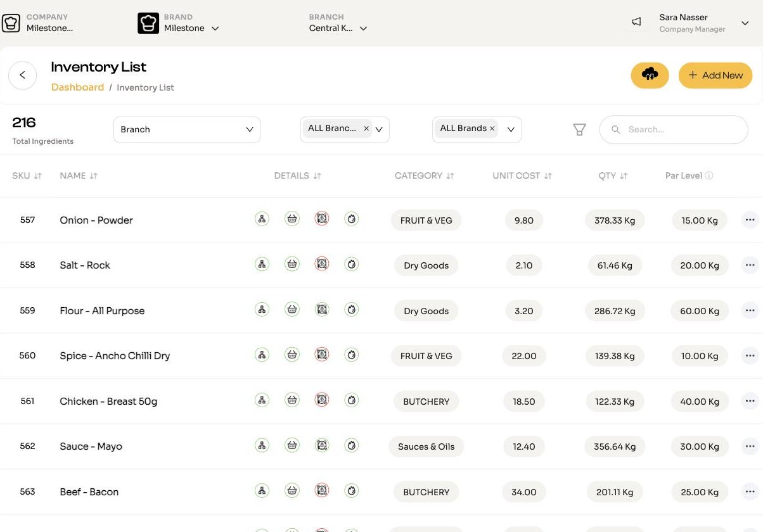
Task: Expand the ALL Branches selector arrow
Action: pos(379,129)
